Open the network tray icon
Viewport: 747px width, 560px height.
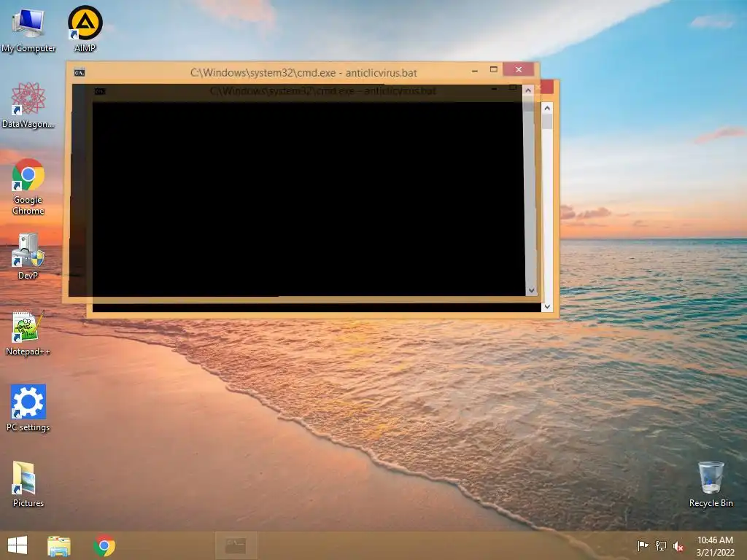661,545
